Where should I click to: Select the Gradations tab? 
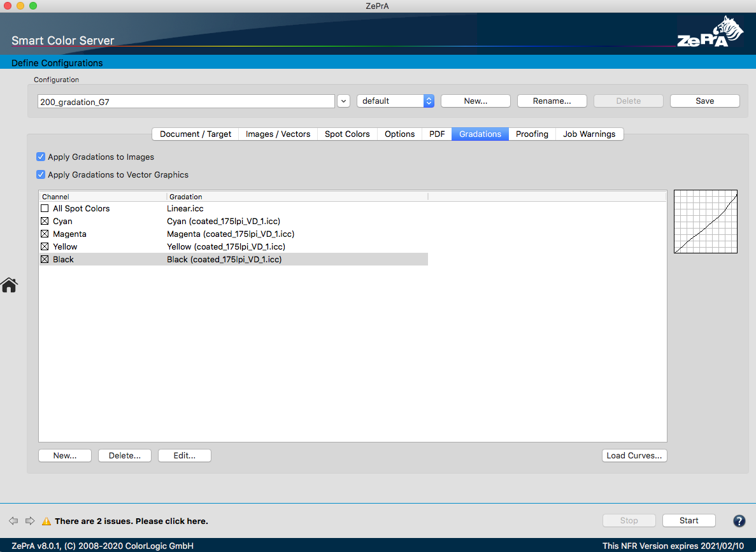point(480,134)
